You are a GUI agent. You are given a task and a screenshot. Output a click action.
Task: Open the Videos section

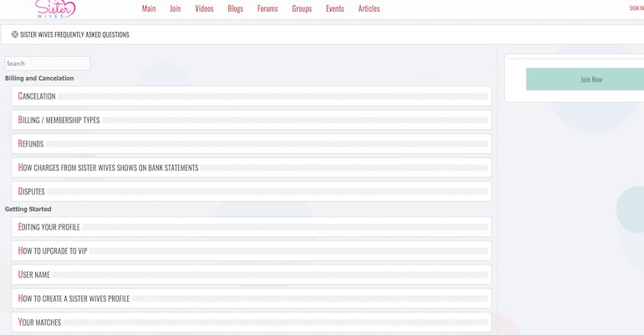pos(203,9)
